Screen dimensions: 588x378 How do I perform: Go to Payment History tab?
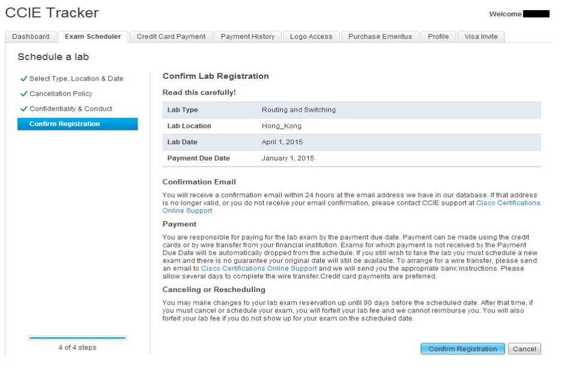point(247,37)
